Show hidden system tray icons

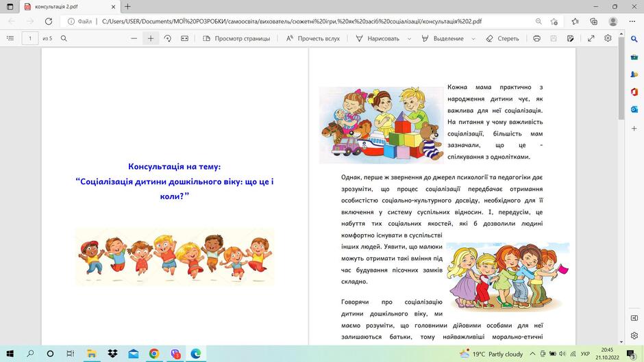tap(532, 354)
